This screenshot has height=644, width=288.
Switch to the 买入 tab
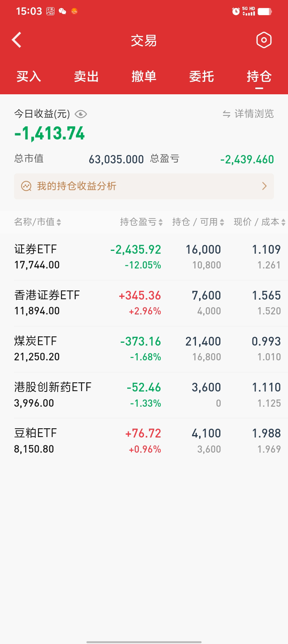(x=29, y=76)
